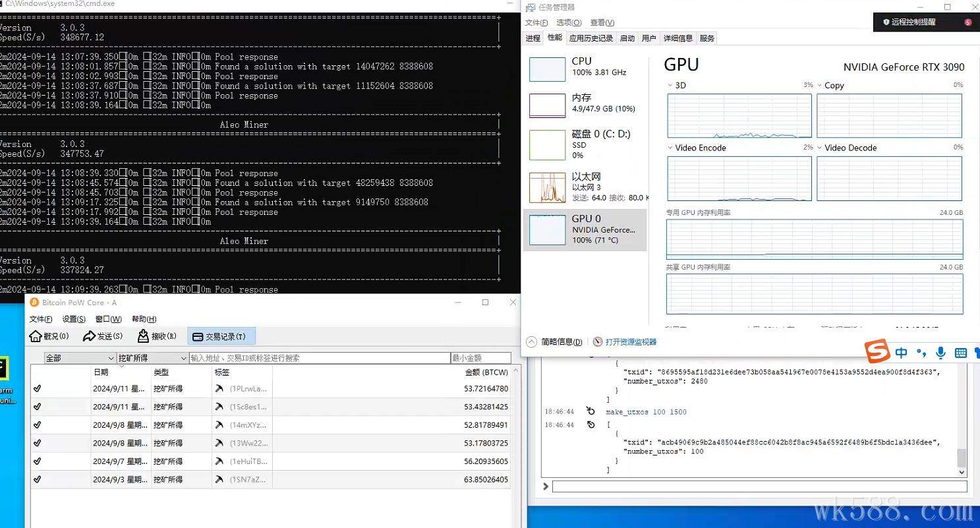
Task: Switch to the 进程 processes tab
Action: 533,38
